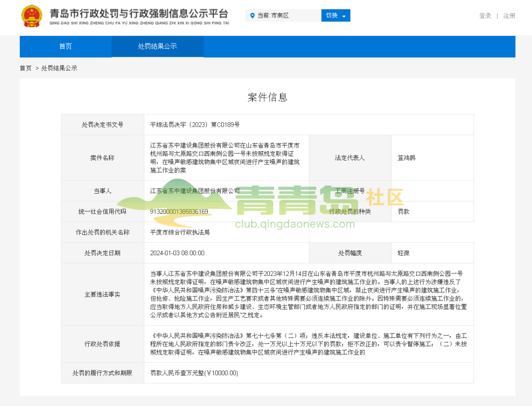The height and width of the screenshot is (406, 532).
Task: Select the penalty degree value 轻微
Action: 403,253
